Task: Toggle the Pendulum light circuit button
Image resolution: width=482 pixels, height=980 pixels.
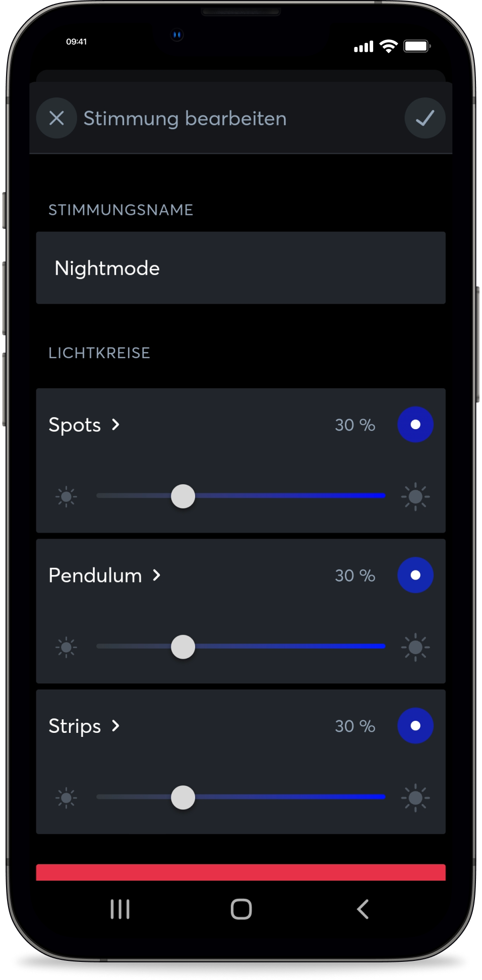Action: 415,575
